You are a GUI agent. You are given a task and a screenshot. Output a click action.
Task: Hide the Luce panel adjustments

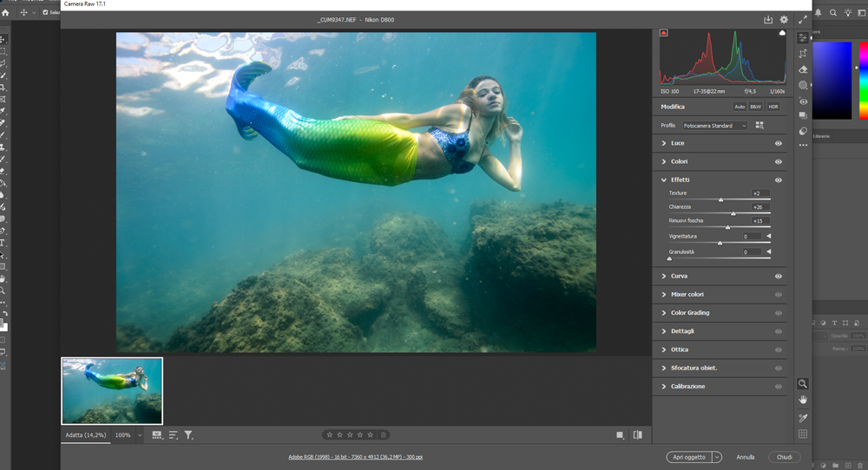(778, 143)
